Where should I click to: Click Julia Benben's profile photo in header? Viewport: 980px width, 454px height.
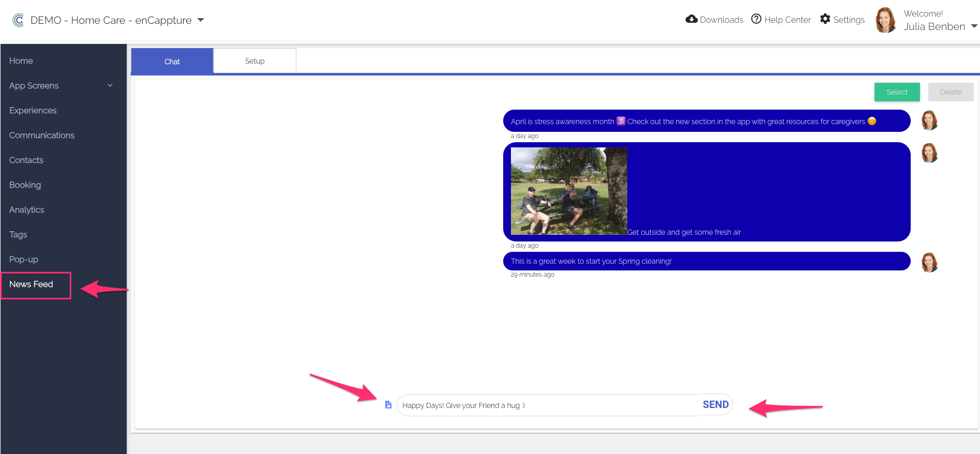pos(886,20)
